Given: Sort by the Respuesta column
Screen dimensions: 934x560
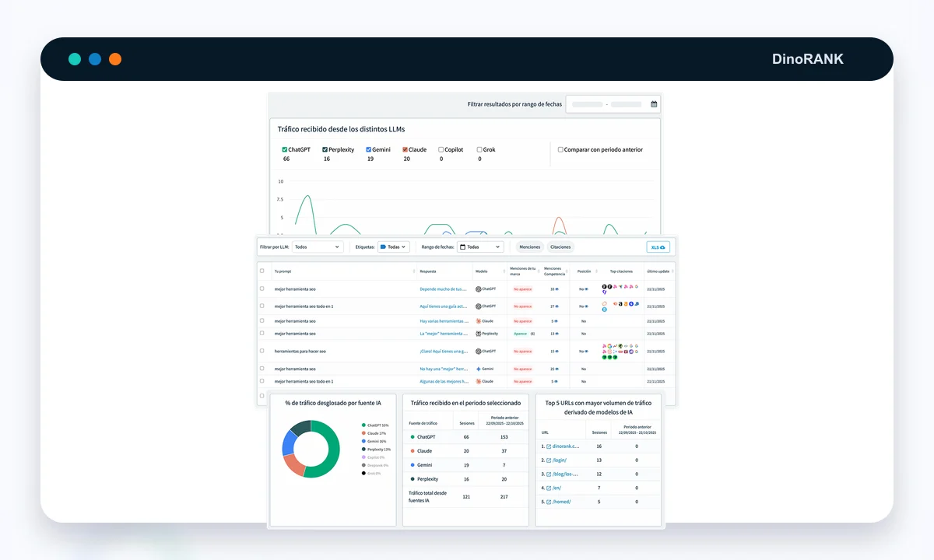Looking at the screenshot, I should point(444,271).
